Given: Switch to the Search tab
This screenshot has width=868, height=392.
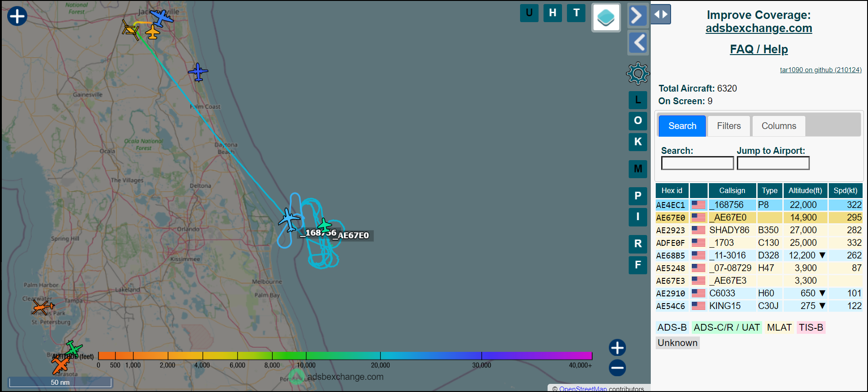Looking at the screenshot, I should point(682,126).
